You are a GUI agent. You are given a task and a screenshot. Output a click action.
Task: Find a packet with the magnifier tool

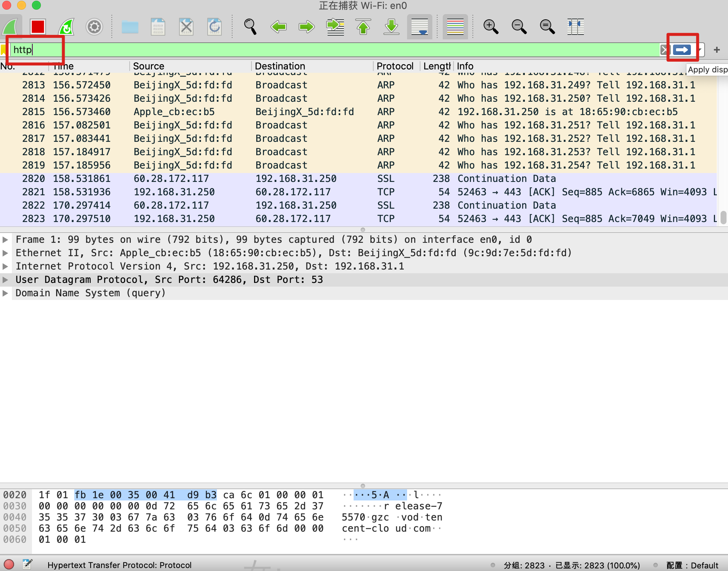[x=250, y=26]
